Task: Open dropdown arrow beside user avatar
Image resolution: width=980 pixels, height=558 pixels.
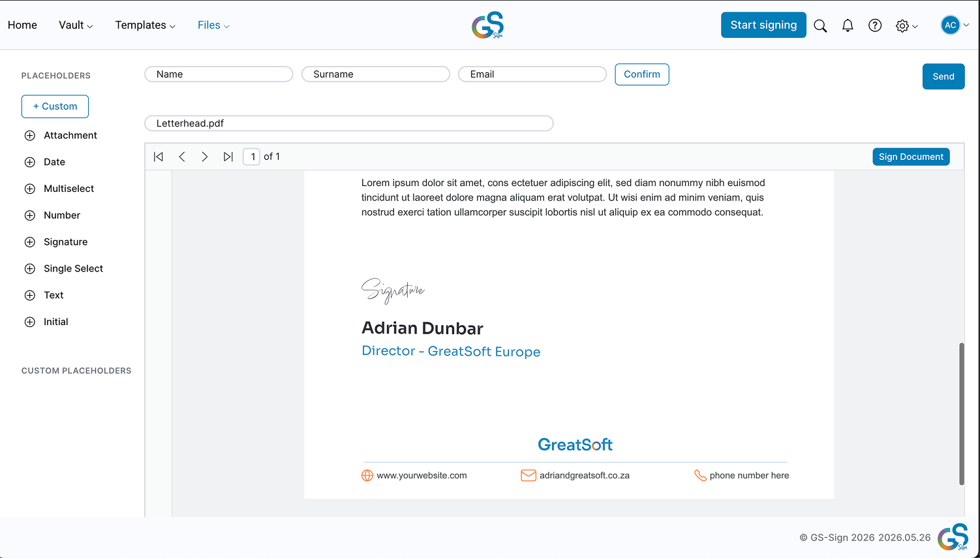Action: (x=966, y=25)
